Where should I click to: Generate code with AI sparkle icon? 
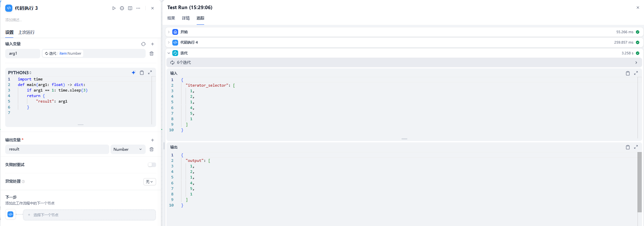133,73
